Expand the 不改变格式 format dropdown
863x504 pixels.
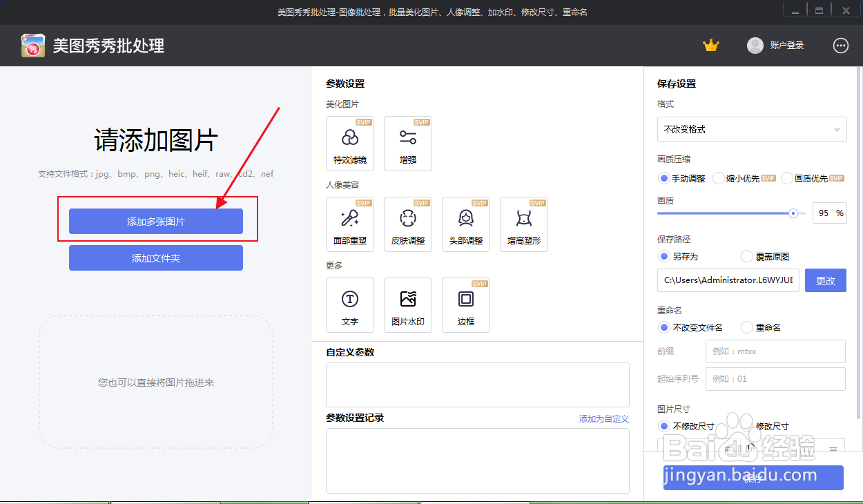coord(752,129)
